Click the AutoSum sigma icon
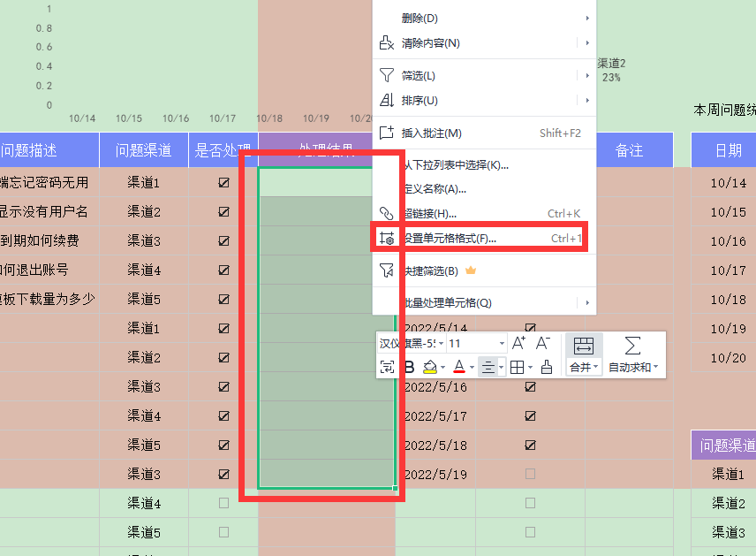The image size is (756, 556). click(632, 346)
